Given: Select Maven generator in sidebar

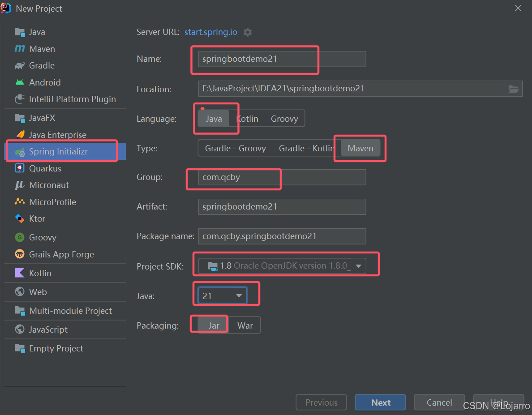Looking at the screenshot, I should click(65, 49).
